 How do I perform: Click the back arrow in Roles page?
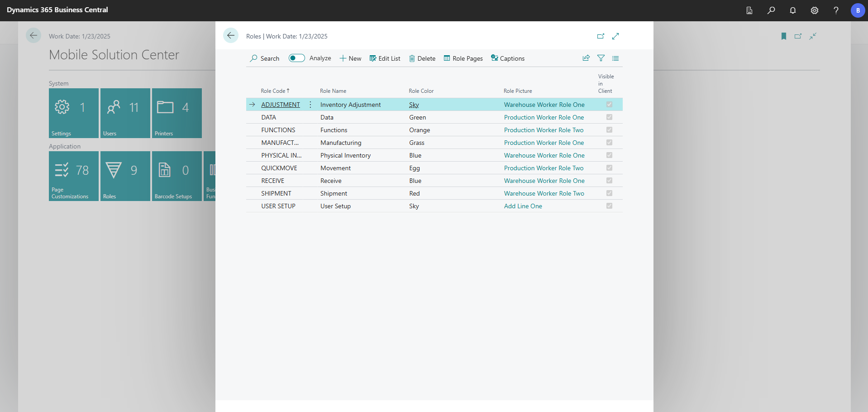(x=231, y=36)
